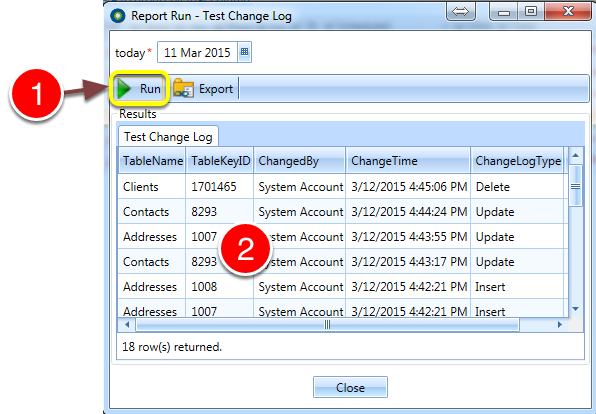Click the Close button
The height and width of the screenshot is (414, 596).
pyautogui.click(x=350, y=387)
